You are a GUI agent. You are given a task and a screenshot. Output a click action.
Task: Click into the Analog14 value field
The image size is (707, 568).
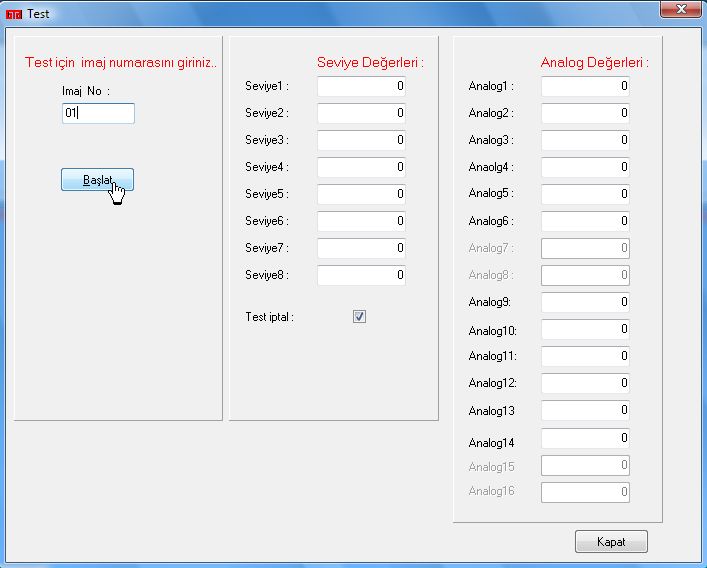(585, 438)
